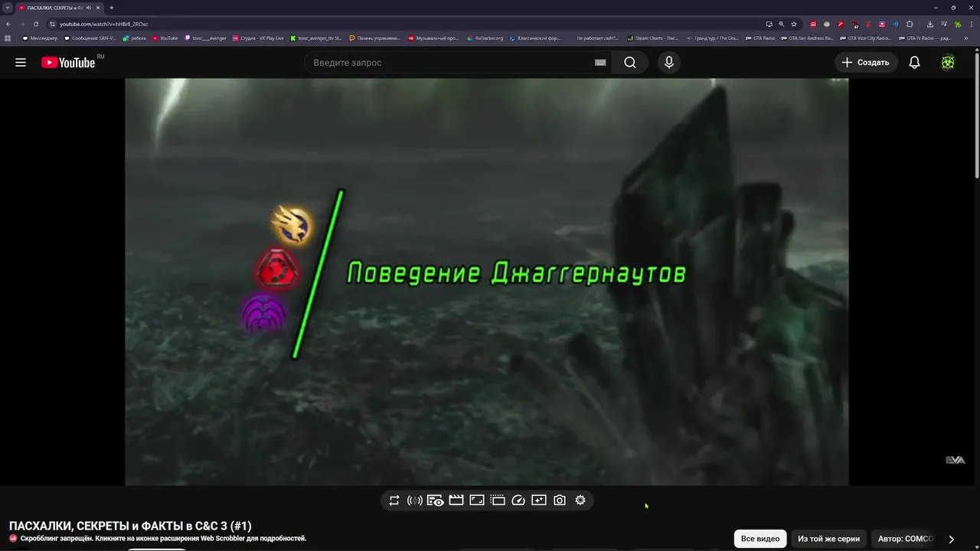The image size is (980, 551).
Task: Click the youtube.com address bar URL
Action: pyautogui.click(x=104, y=24)
